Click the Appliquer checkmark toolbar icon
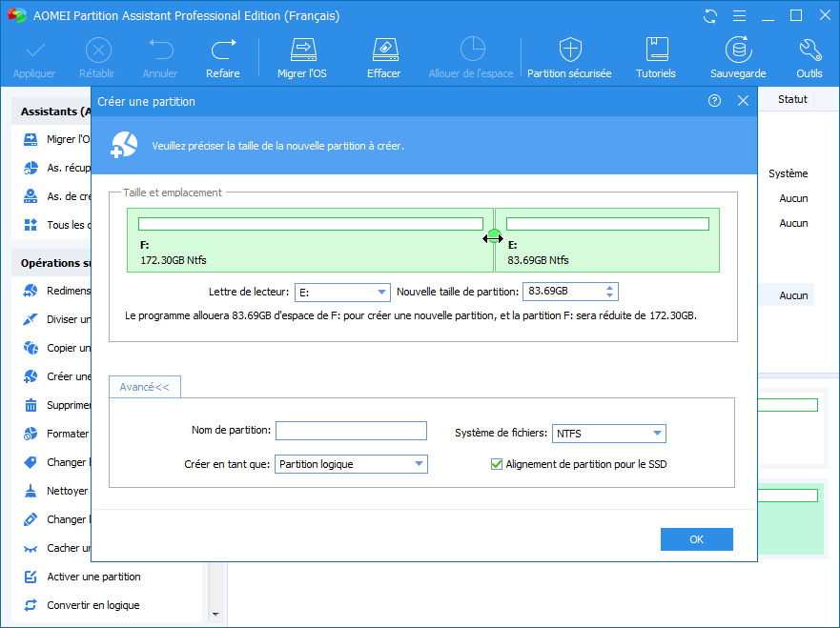 click(x=35, y=51)
